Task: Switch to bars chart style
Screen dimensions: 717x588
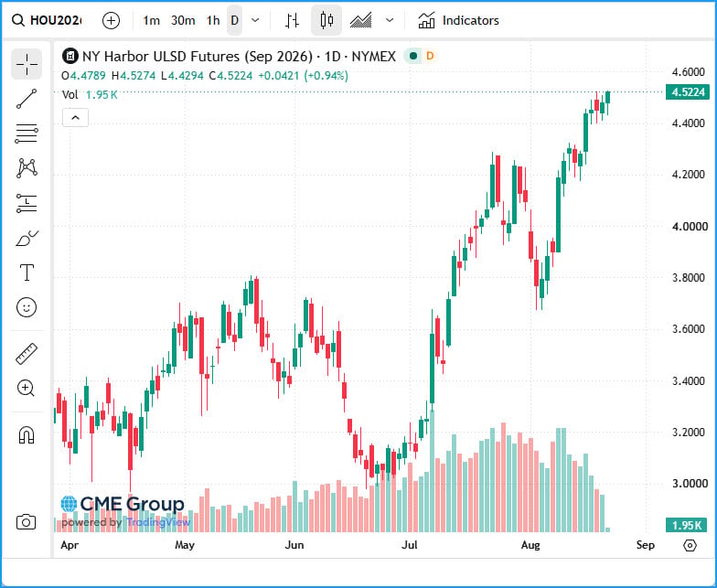Action: (292, 20)
